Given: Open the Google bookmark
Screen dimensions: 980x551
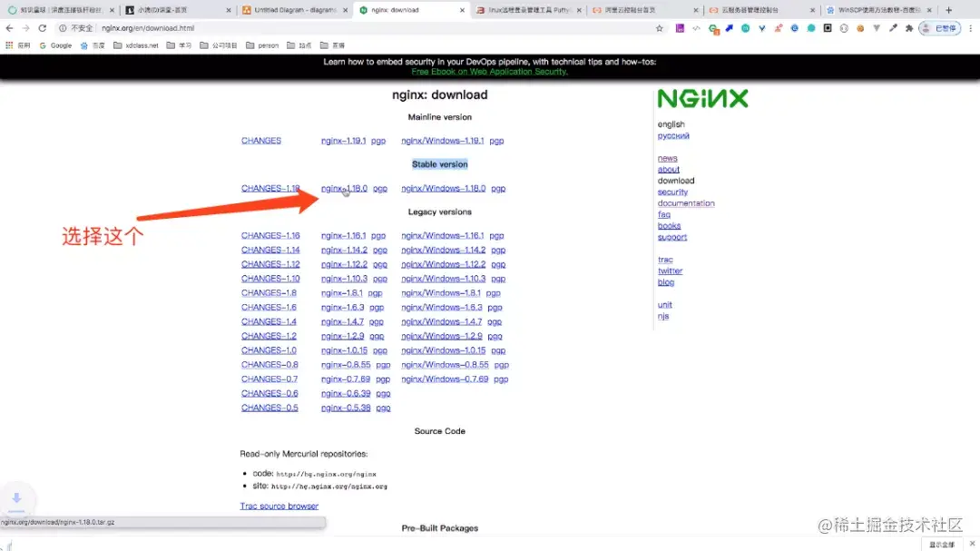Looking at the screenshot, I should [x=55, y=45].
